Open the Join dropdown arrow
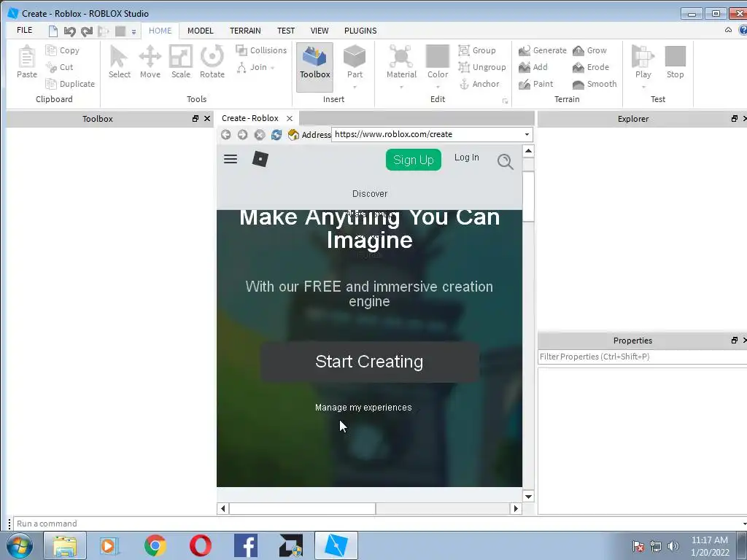 pos(273,68)
